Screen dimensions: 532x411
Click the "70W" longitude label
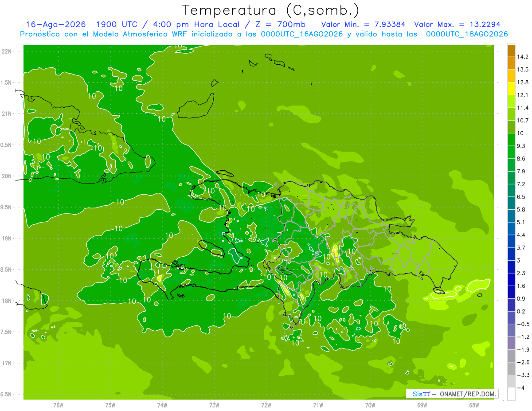pos(370,405)
